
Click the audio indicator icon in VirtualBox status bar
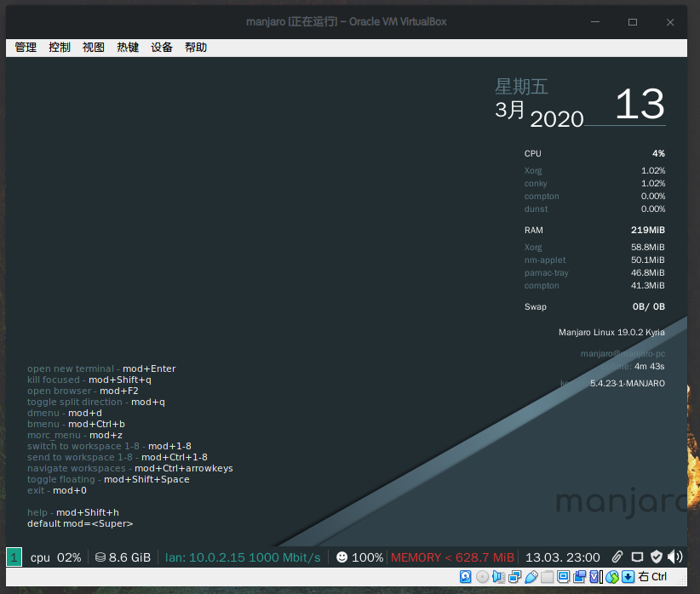498,577
